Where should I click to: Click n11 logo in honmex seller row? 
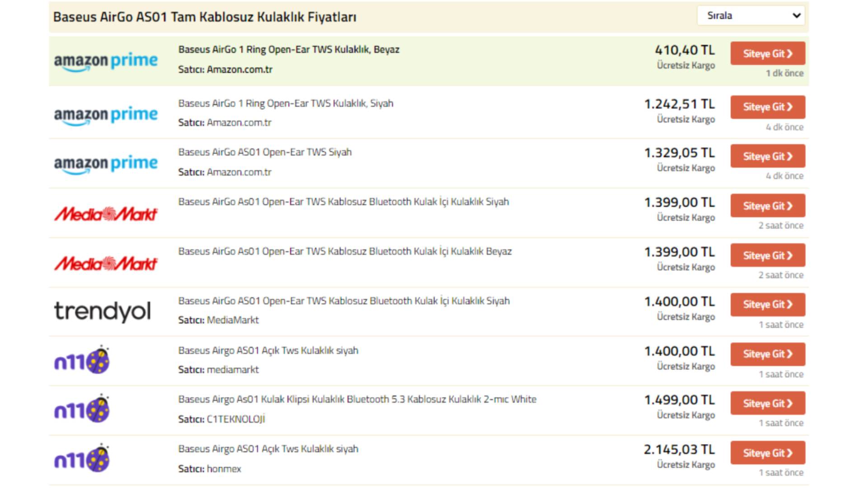pos(82,458)
